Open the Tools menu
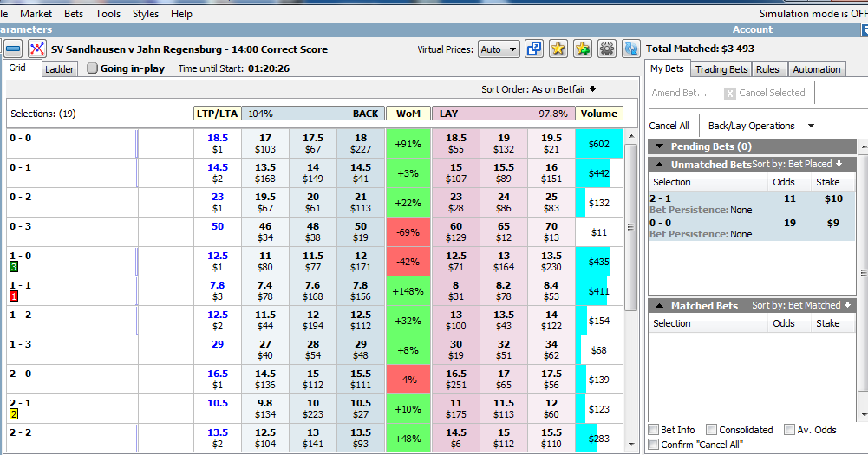This screenshot has width=868, height=455. click(x=108, y=14)
